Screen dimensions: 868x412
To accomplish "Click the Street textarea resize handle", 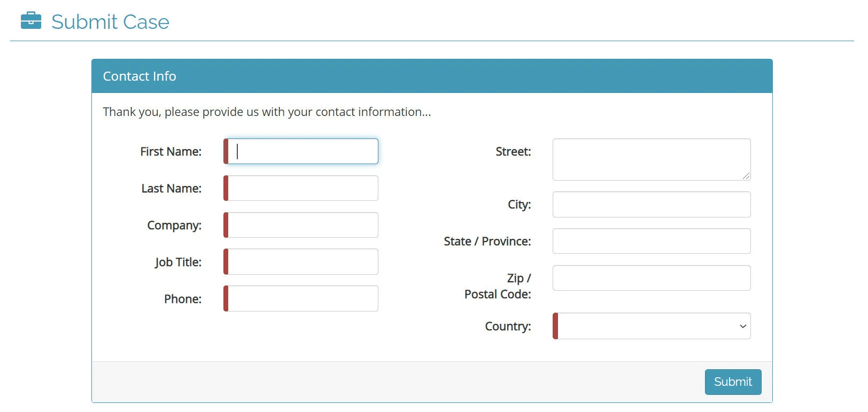I will tap(746, 176).
